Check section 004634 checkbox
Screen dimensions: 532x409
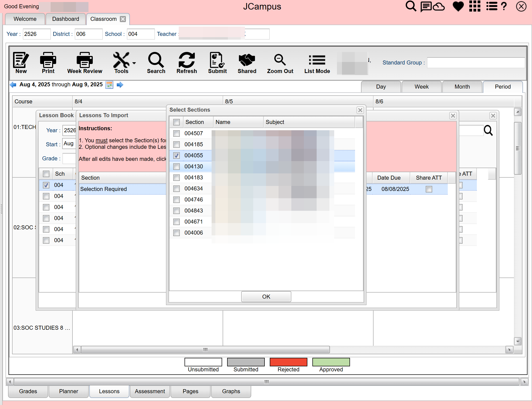pos(176,189)
